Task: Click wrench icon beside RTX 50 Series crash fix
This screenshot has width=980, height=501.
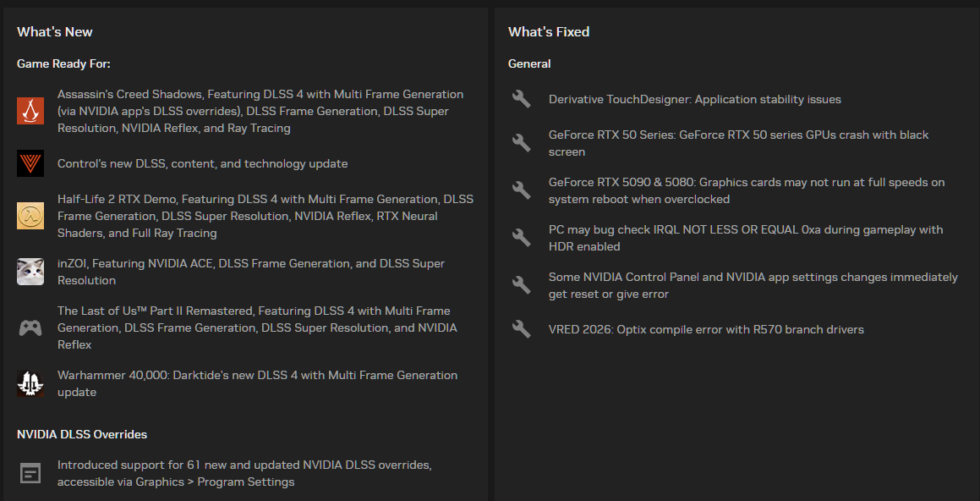Action: [x=521, y=143]
